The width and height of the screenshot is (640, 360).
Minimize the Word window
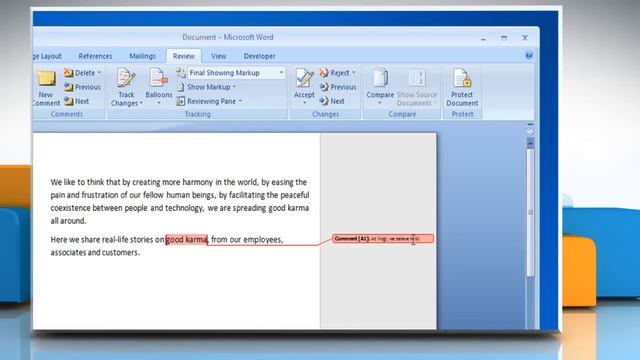click(483, 38)
